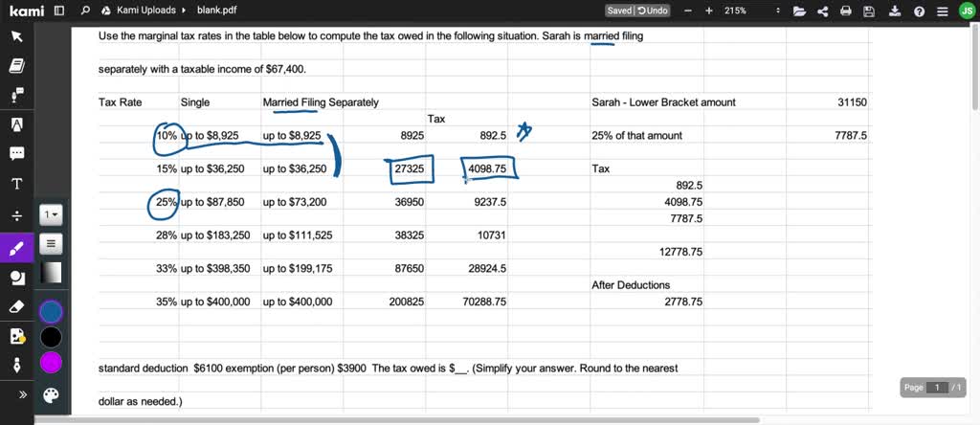This screenshot has height=425, width=980.
Task: Click the value 28924.5
Action: pos(487,269)
